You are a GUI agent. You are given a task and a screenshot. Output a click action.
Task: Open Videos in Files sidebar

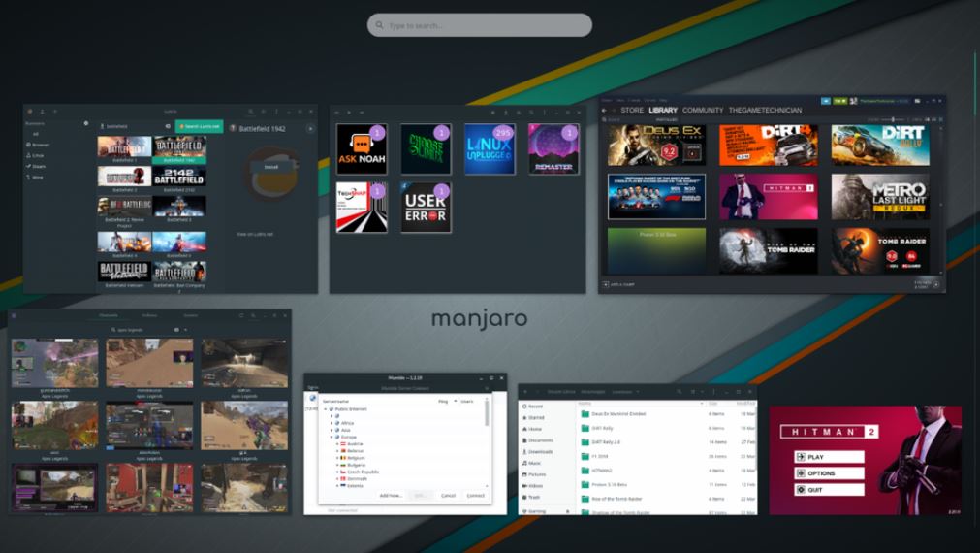point(533,486)
